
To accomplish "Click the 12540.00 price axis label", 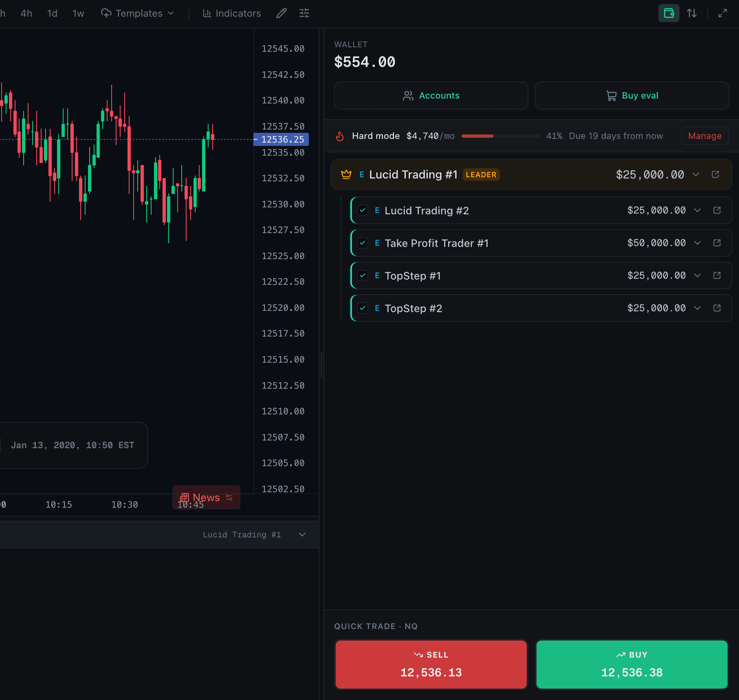I will point(283,100).
